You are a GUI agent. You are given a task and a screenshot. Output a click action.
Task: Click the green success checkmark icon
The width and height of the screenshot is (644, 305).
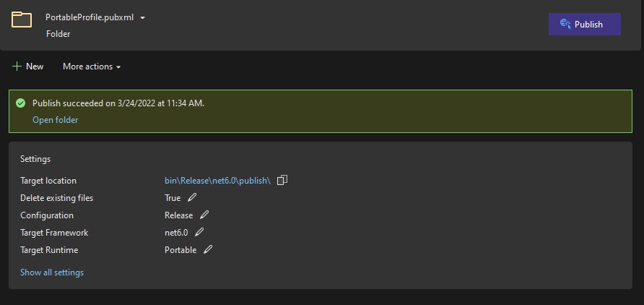(20, 103)
